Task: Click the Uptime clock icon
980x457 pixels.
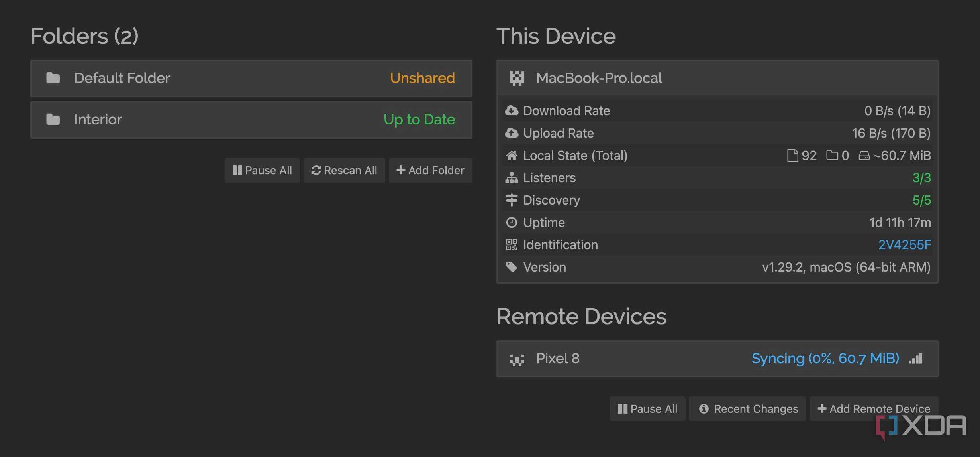Action: click(512, 222)
